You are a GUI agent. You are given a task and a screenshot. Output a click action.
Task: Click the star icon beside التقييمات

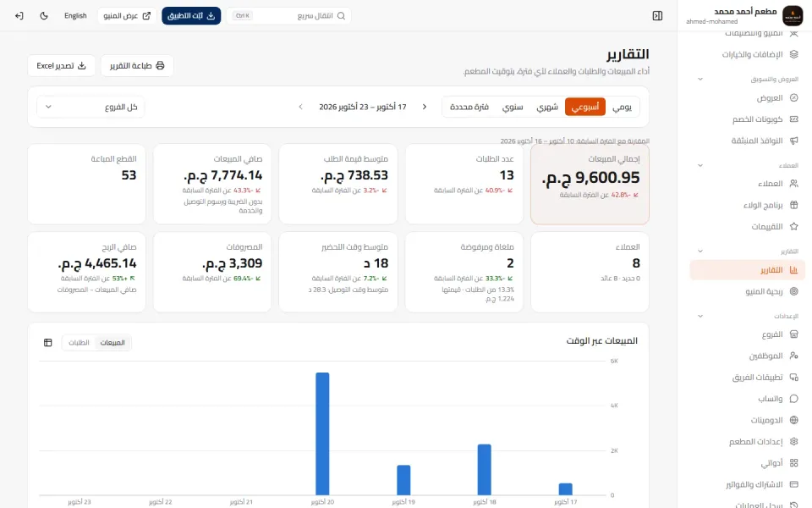(794, 227)
